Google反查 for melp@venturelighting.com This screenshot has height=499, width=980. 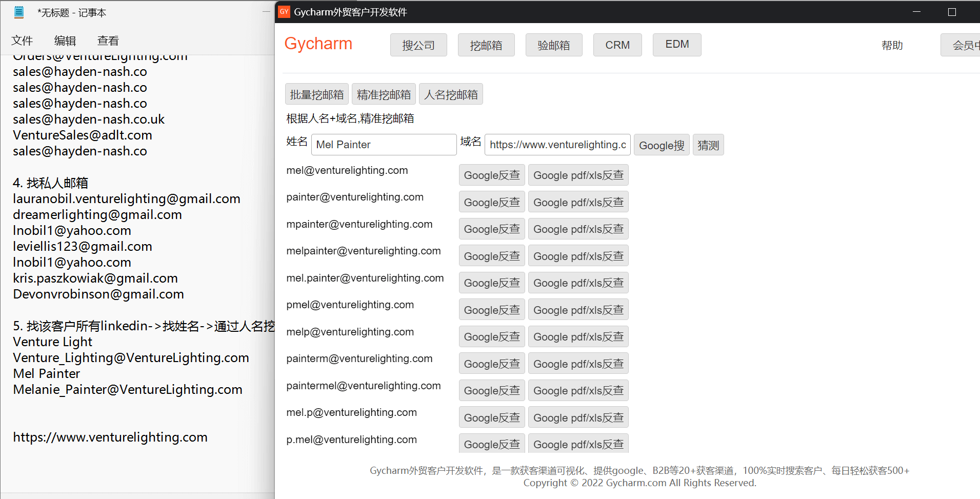[x=492, y=337]
